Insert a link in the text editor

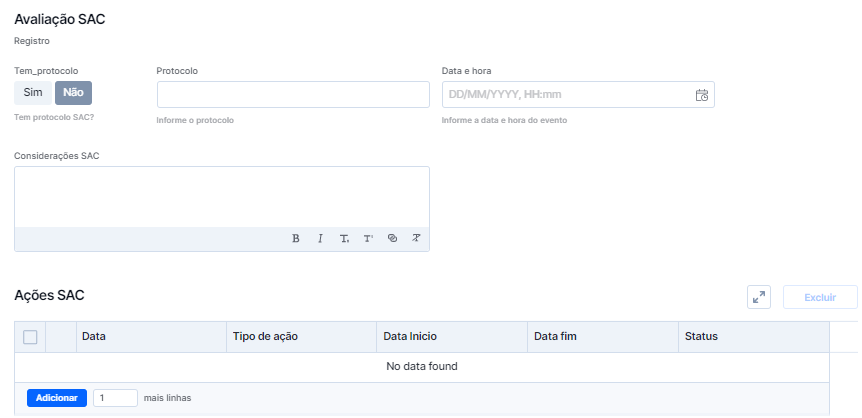[x=393, y=239]
